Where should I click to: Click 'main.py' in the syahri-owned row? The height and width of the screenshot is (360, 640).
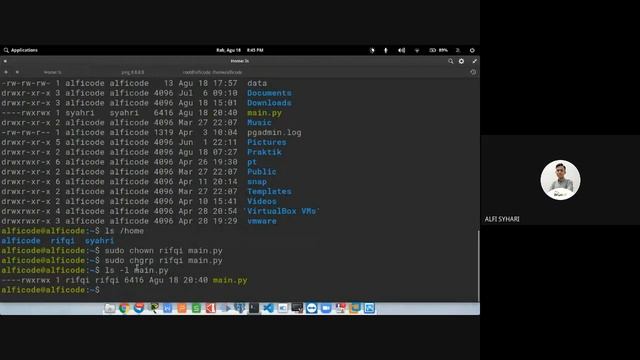point(264,113)
